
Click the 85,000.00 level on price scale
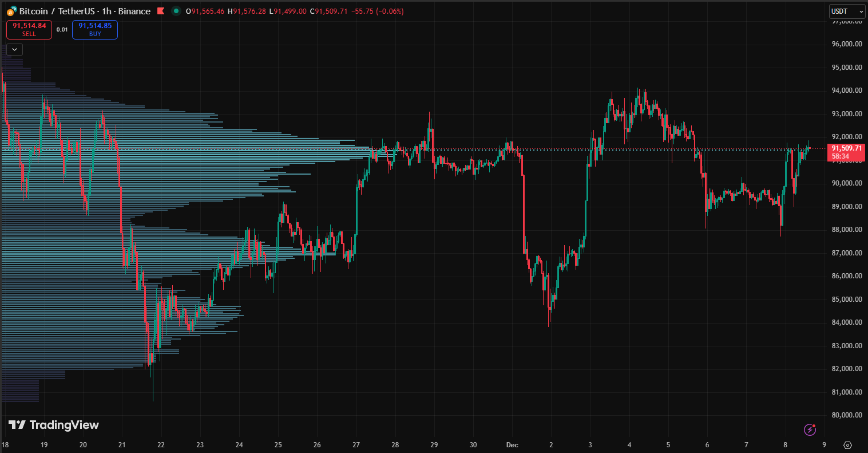[846, 300]
